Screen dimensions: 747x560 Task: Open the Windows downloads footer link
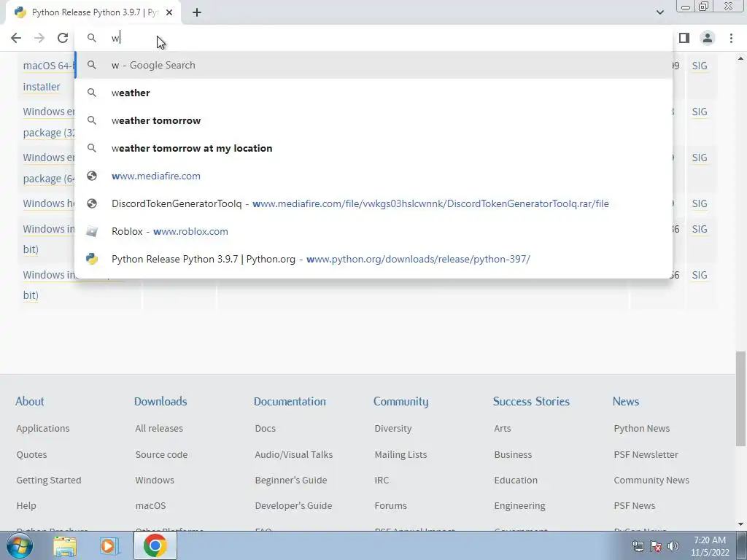(x=155, y=481)
